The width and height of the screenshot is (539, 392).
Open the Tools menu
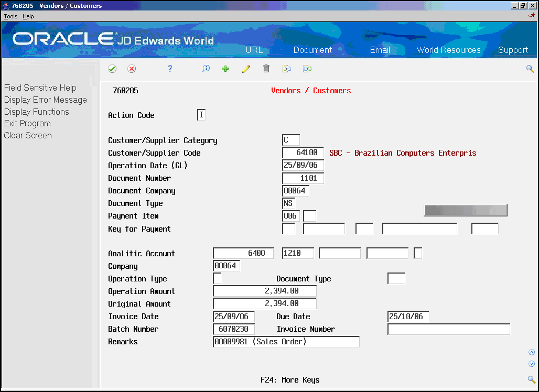(10, 16)
